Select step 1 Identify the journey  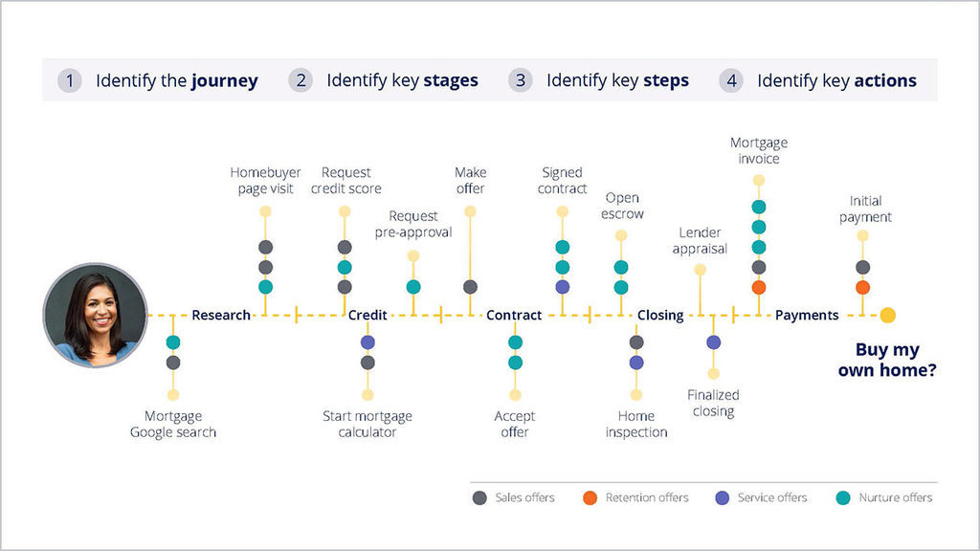[159, 80]
